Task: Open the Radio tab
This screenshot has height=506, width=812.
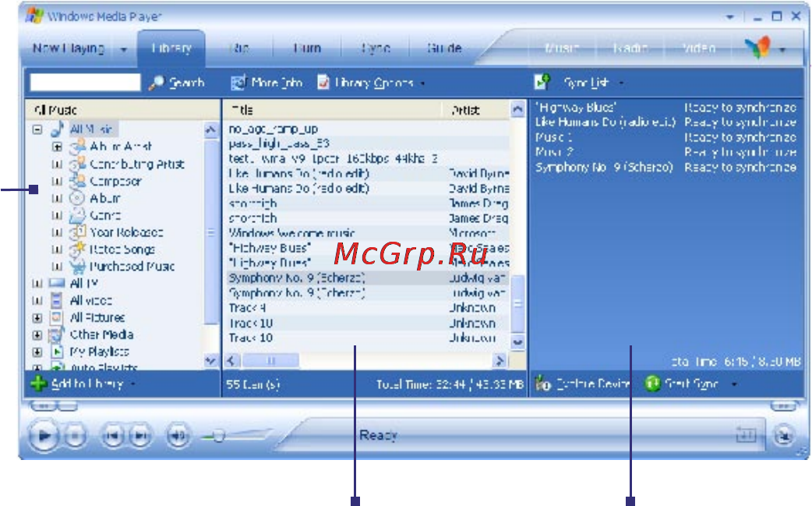Action: click(630, 48)
